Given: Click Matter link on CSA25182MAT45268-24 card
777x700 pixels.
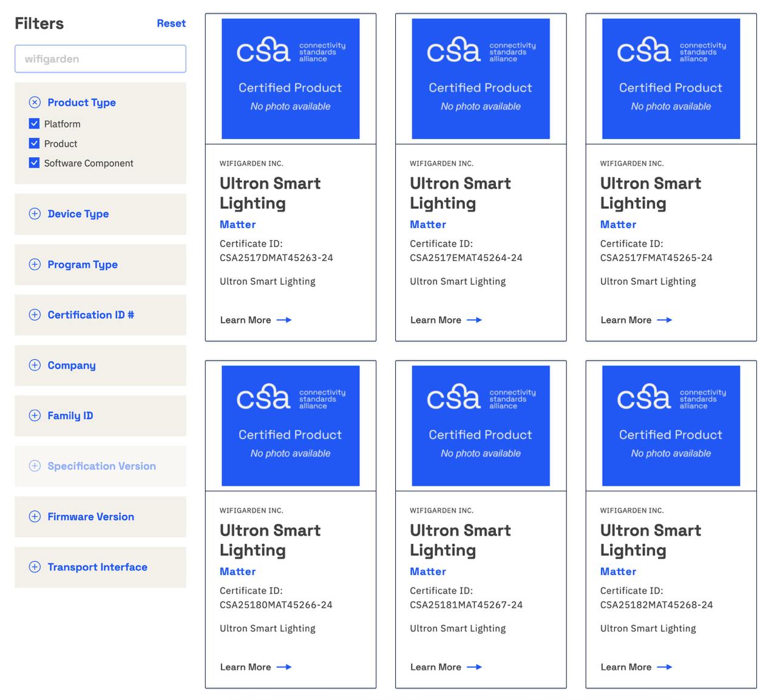Looking at the screenshot, I should (618, 572).
